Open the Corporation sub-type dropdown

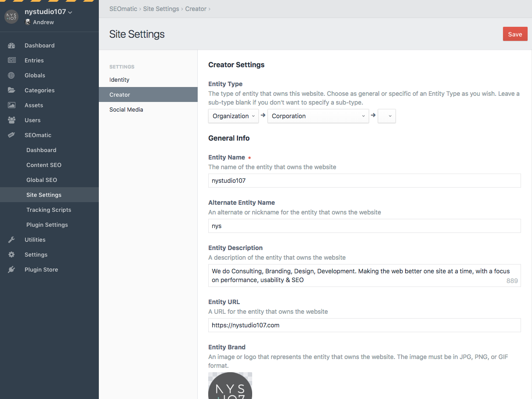[x=318, y=116]
